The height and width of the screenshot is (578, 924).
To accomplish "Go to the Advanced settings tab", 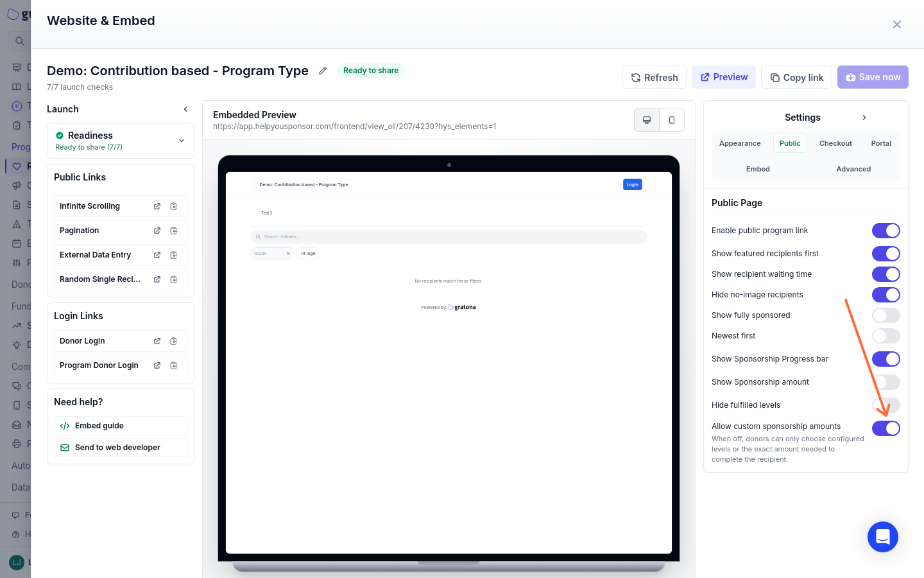I will (x=853, y=169).
